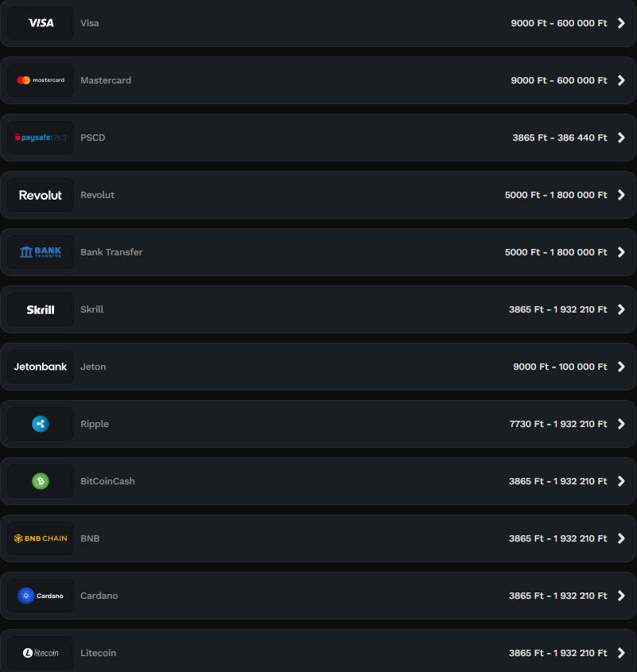Open the PSCD payment method label
The width and height of the screenshot is (637, 672).
point(92,138)
